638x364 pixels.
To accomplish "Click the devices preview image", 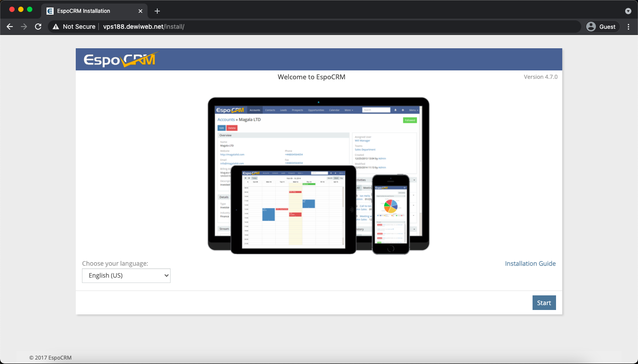I will (x=319, y=176).
